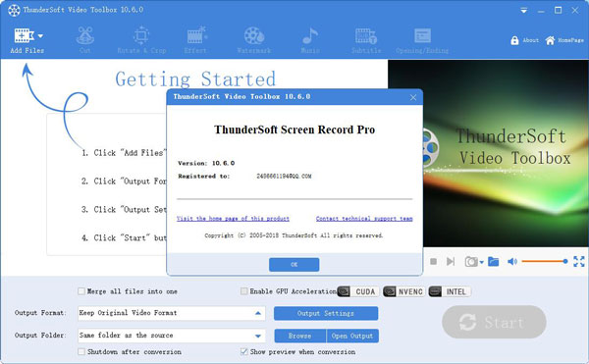
Task: Click the registered email text in dialog
Action: [284, 176]
